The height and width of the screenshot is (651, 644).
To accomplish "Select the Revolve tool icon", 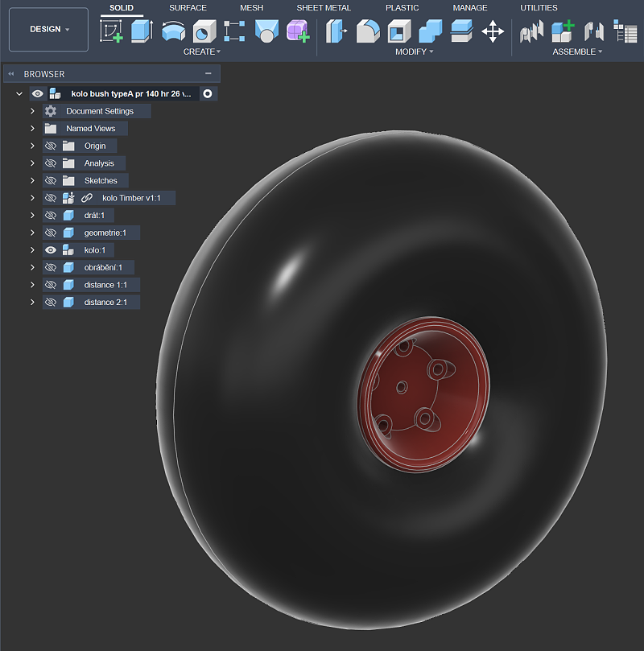I will (x=173, y=31).
